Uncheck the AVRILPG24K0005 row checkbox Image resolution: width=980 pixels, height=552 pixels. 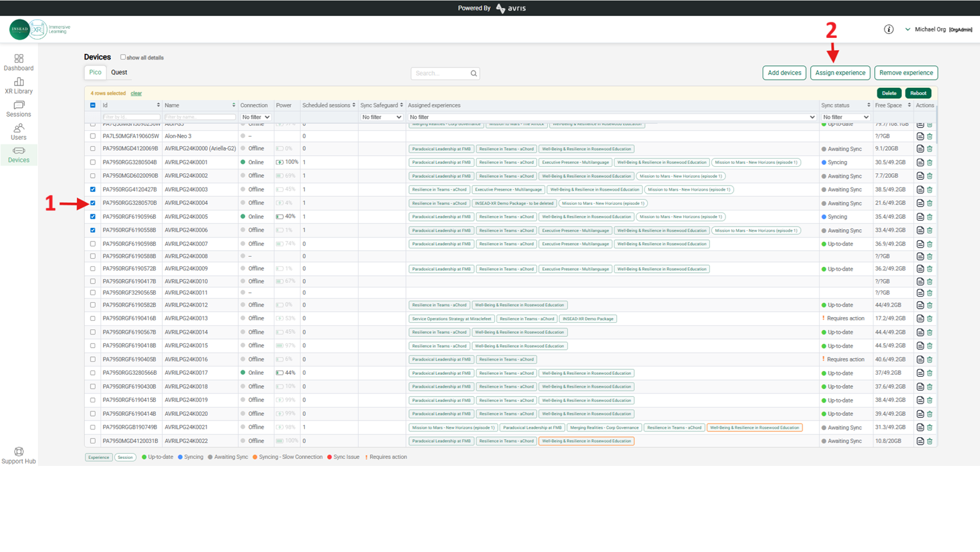[93, 216]
